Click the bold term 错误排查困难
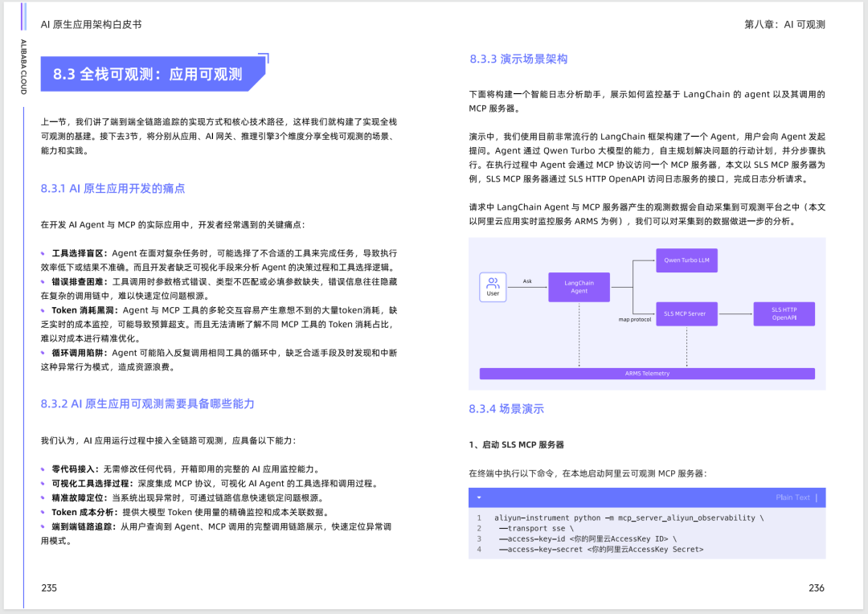Viewport: 868px width, 614px height. pos(80,282)
